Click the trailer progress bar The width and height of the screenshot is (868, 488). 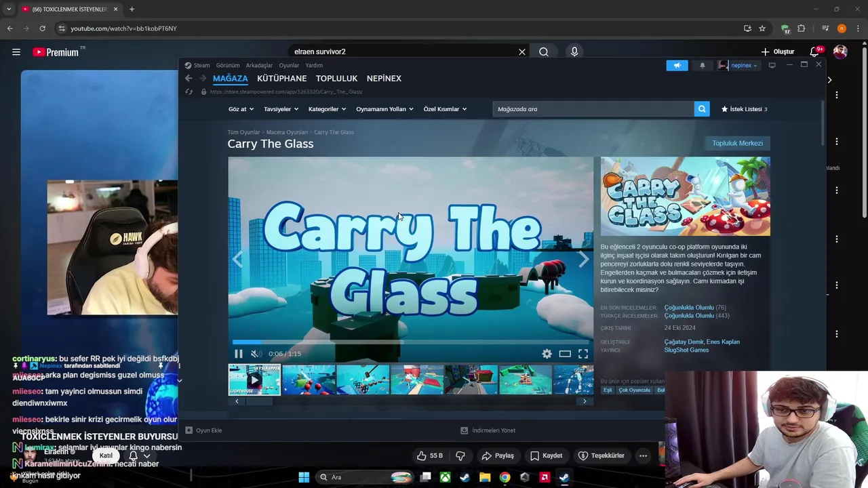pos(410,342)
